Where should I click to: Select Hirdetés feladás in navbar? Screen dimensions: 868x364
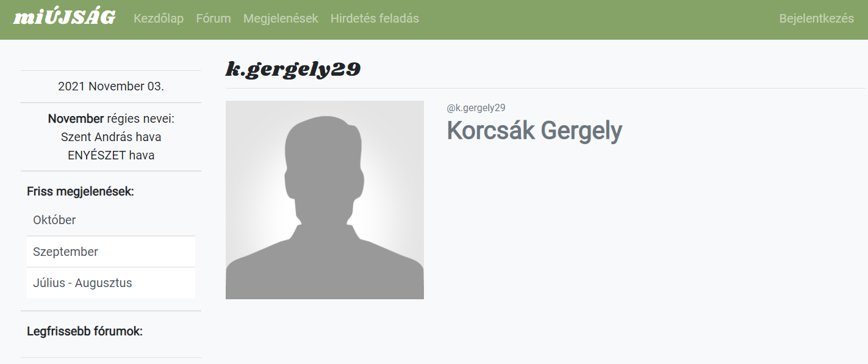375,18
